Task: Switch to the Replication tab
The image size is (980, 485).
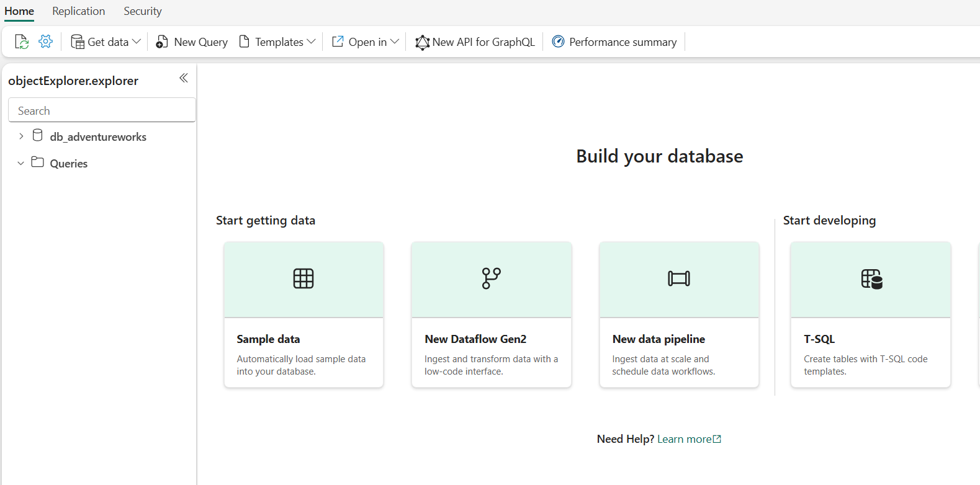Action: (x=79, y=11)
